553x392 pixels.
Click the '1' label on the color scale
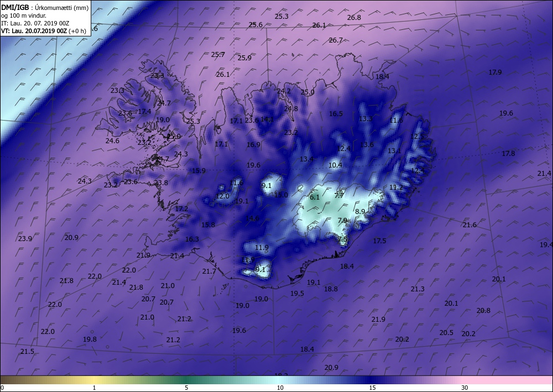(x=94, y=388)
